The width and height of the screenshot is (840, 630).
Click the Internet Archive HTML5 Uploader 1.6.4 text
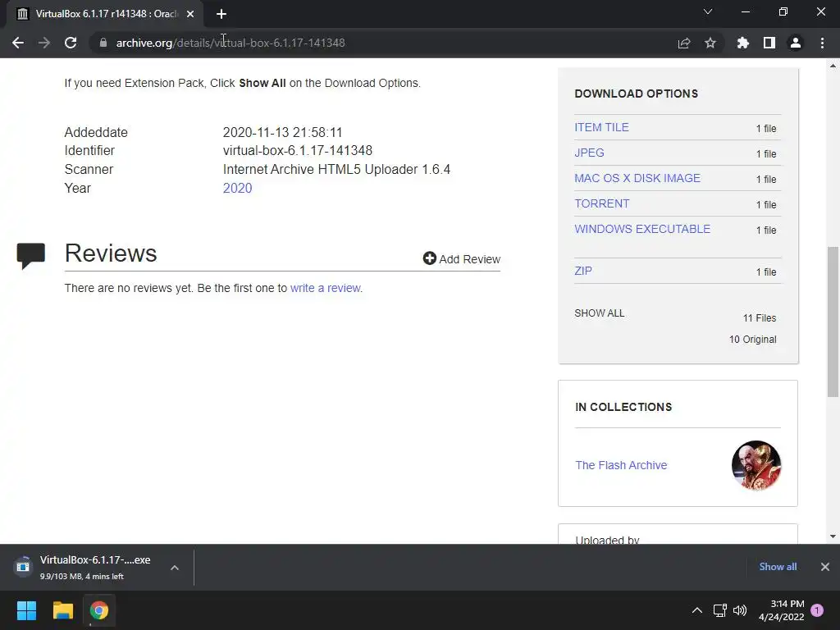coord(336,169)
